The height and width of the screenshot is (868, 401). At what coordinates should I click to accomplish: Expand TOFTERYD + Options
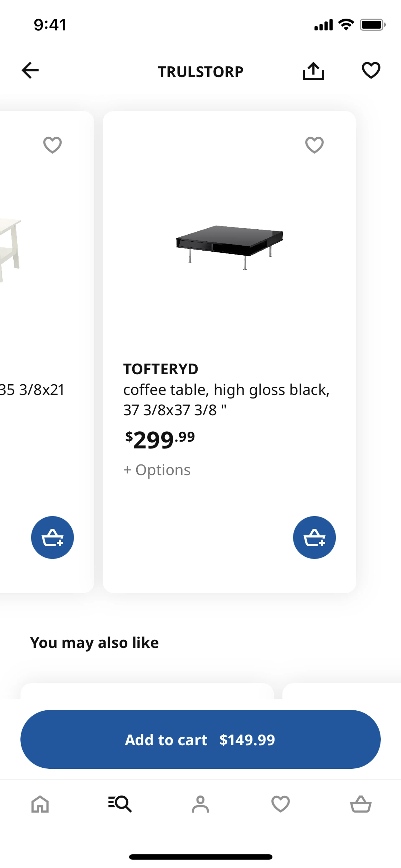157,470
